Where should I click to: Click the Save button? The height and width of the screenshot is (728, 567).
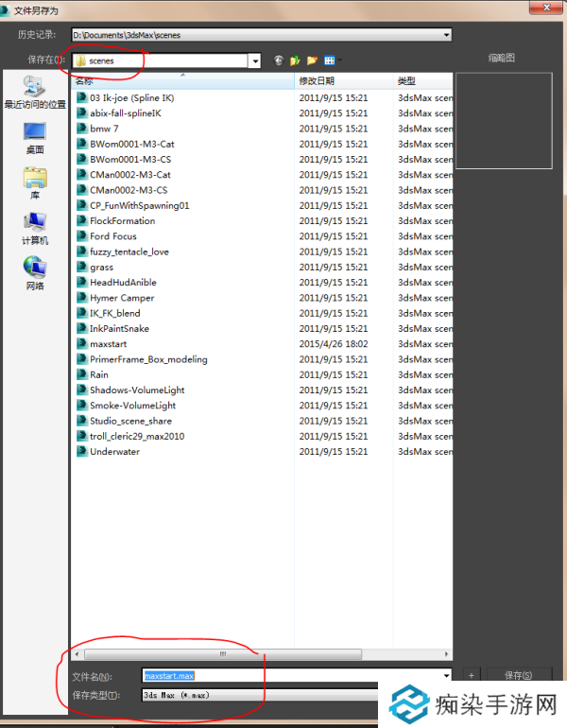518,675
